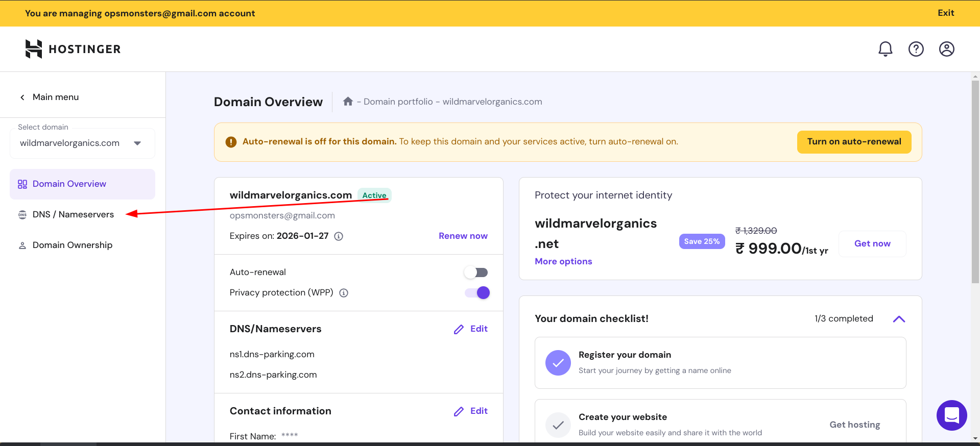980x446 pixels.
Task: Open the live chat bubble icon
Action: click(951, 415)
